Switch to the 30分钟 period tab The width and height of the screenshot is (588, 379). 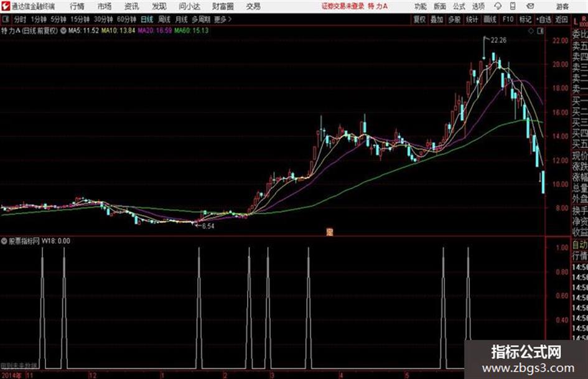coord(103,19)
